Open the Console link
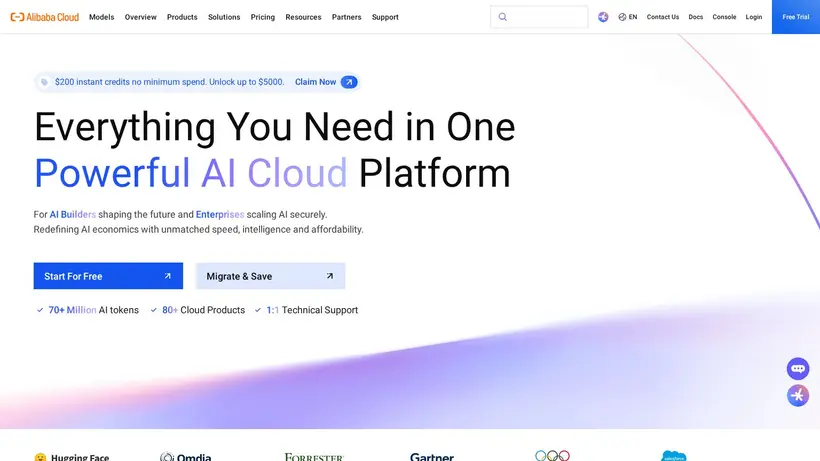The width and height of the screenshot is (820, 461). 724,17
